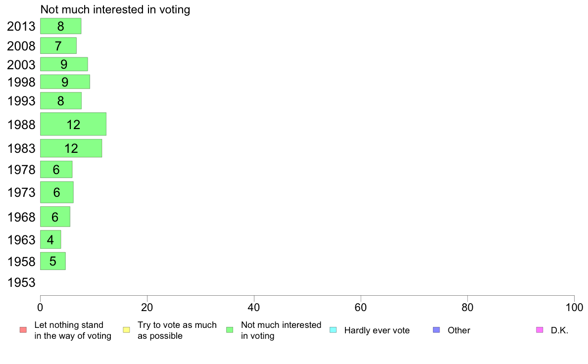Click the 1988 bar labeled 12
Screen dimensions: 588x364
(x=73, y=124)
